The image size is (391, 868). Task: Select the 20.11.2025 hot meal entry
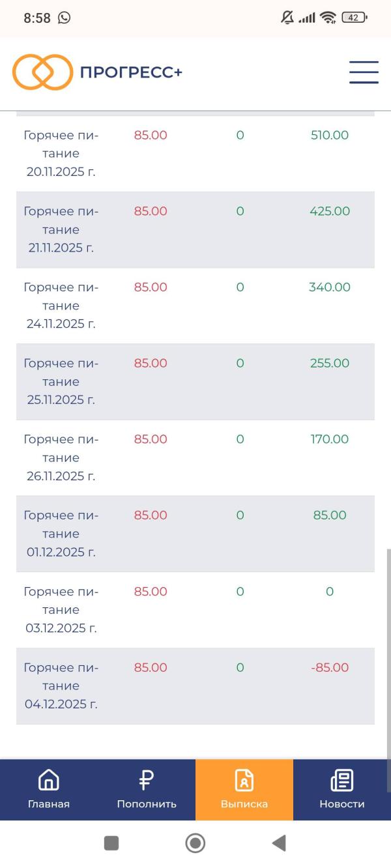tap(61, 154)
